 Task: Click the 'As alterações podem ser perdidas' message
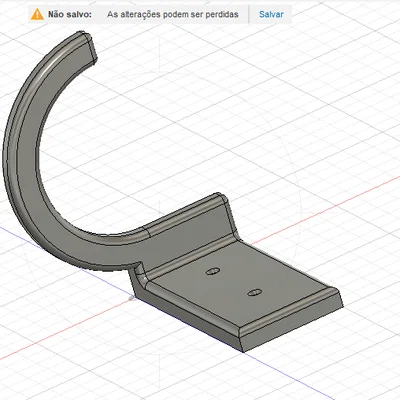click(x=173, y=14)
